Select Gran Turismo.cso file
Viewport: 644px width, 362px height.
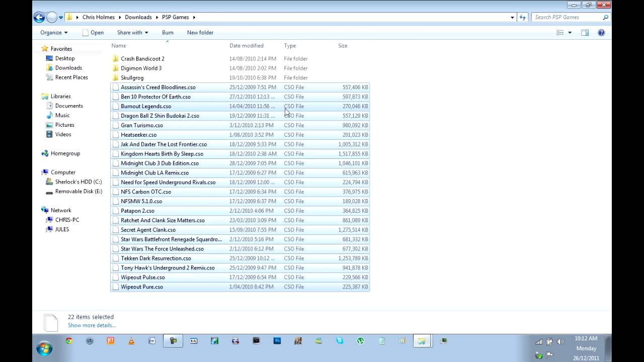(x=240, y=125)
